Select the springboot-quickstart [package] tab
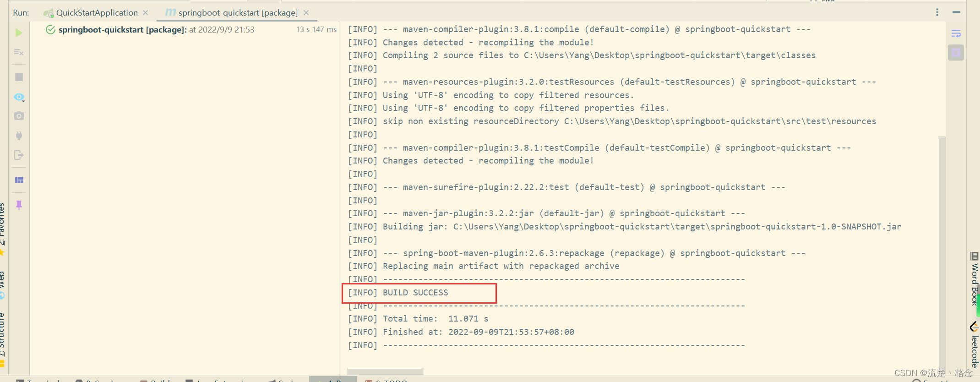980x382 pixels. [x=238, y=13]
